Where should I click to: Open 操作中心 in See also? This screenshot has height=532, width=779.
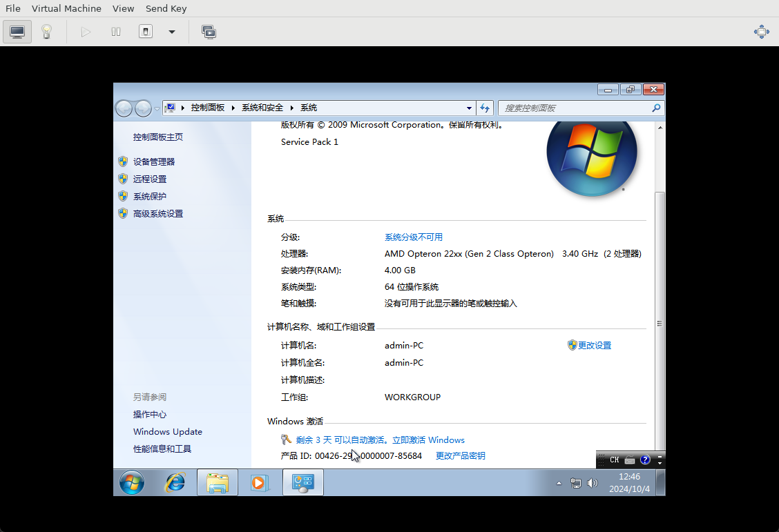point(150,415)
